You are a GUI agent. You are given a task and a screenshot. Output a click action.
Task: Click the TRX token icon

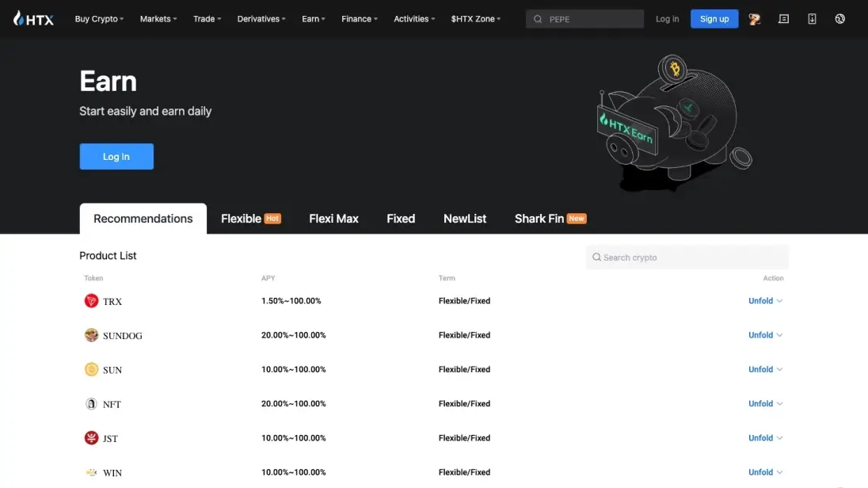tap(91, 301)
